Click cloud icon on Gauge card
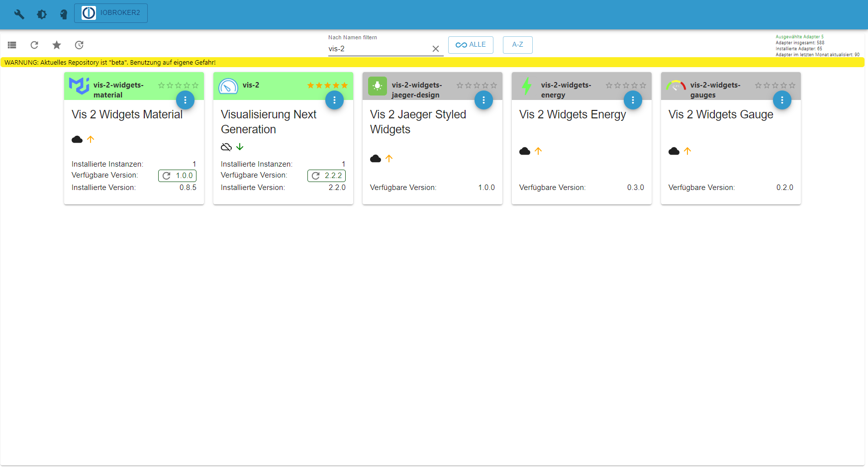Screen dimensions: 868x469 pyautogui.click(x=674, y=151)
